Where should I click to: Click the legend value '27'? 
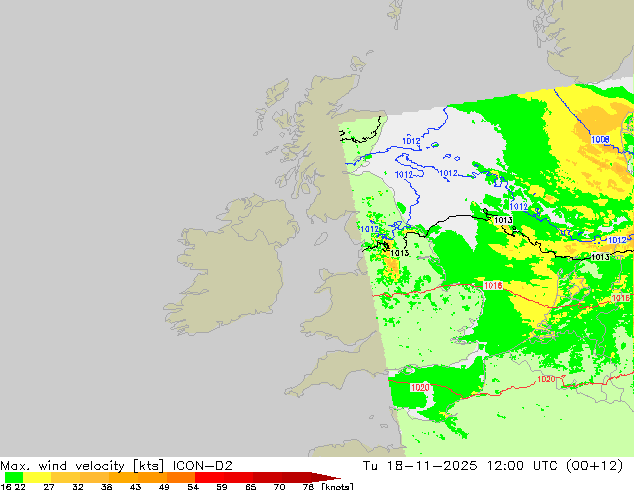(x=49, y=486)
